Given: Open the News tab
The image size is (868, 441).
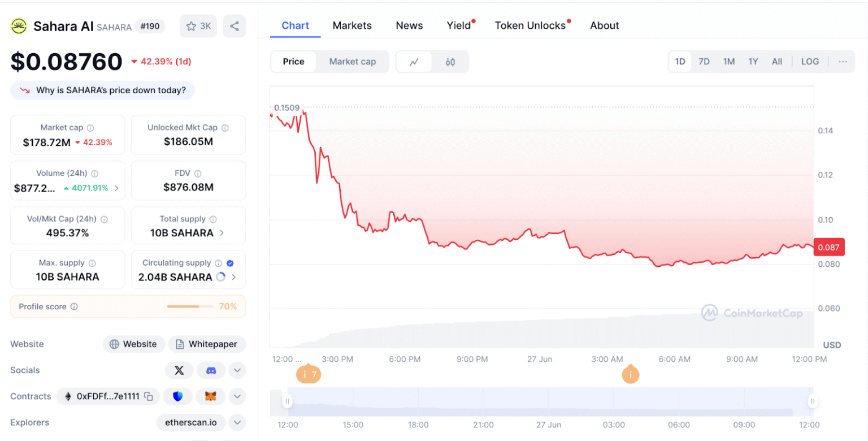Looking at the screenshot, I should point(409,25).
